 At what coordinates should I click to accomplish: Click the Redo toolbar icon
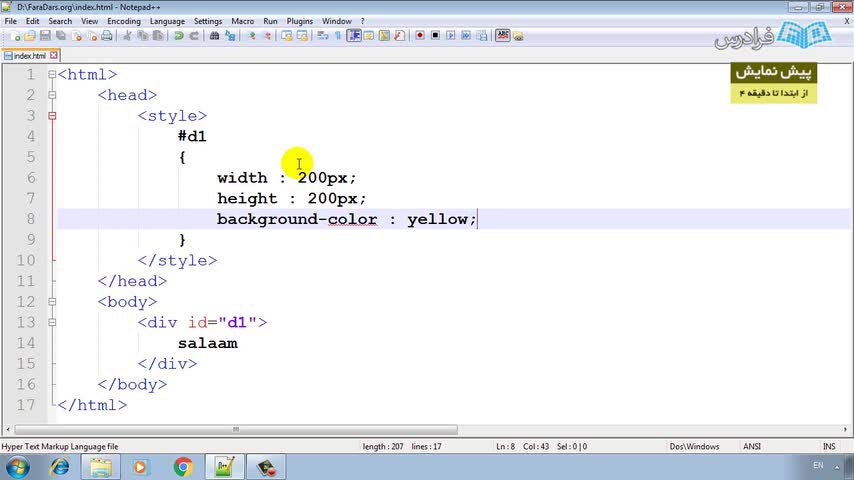pos(194,36)
